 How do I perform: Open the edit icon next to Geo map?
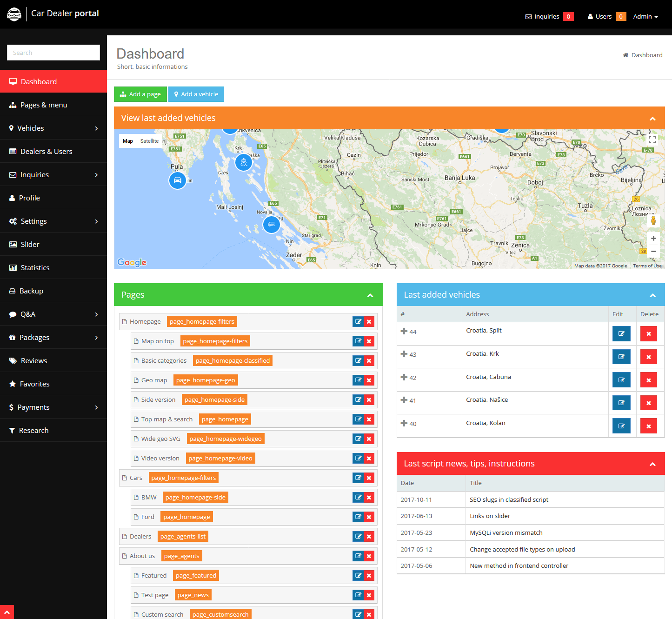(x=358, y=380)
